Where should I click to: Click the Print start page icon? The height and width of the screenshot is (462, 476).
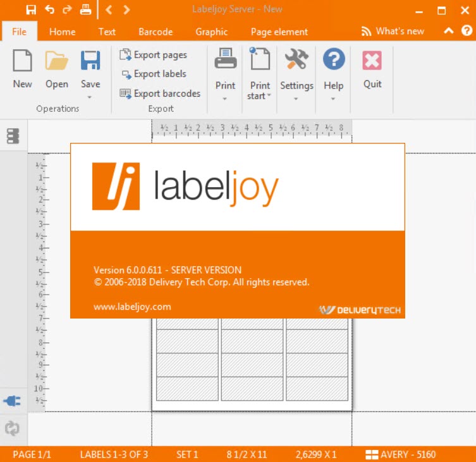coord(260,59)
